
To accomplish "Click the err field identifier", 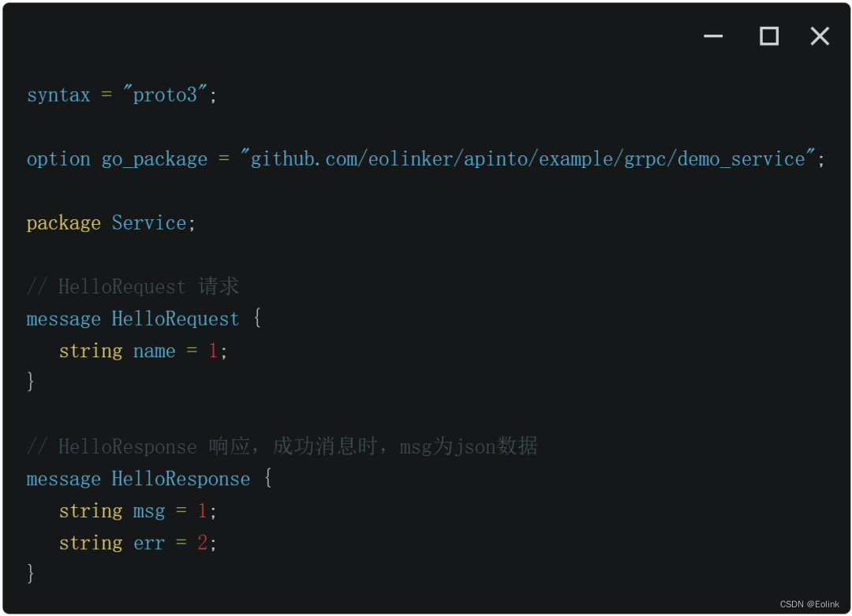I will (149, 543).
